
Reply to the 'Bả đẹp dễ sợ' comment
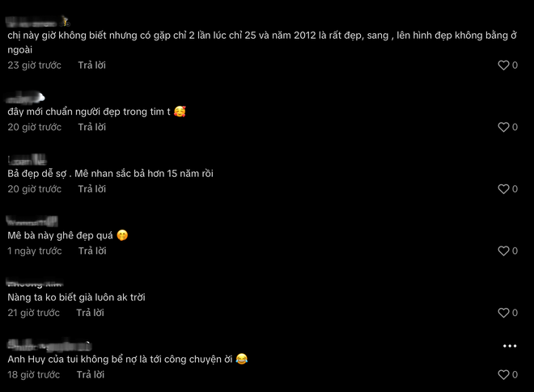coord(92,189)
